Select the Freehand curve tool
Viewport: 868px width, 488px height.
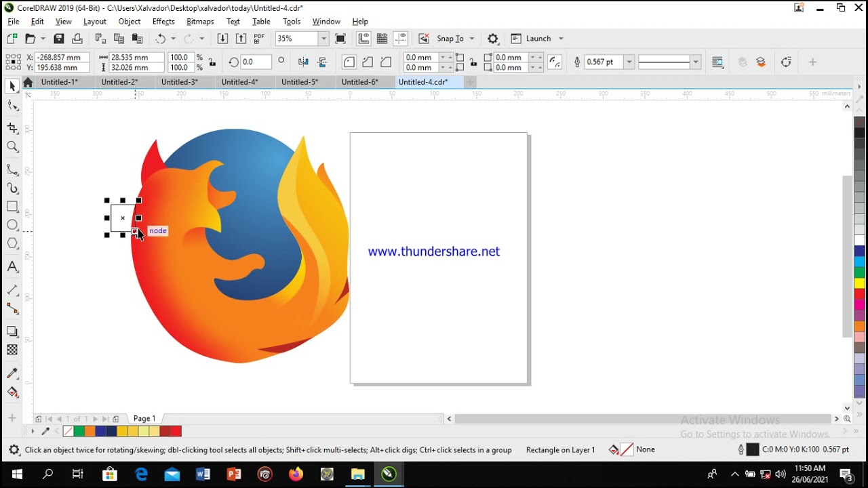12,169
